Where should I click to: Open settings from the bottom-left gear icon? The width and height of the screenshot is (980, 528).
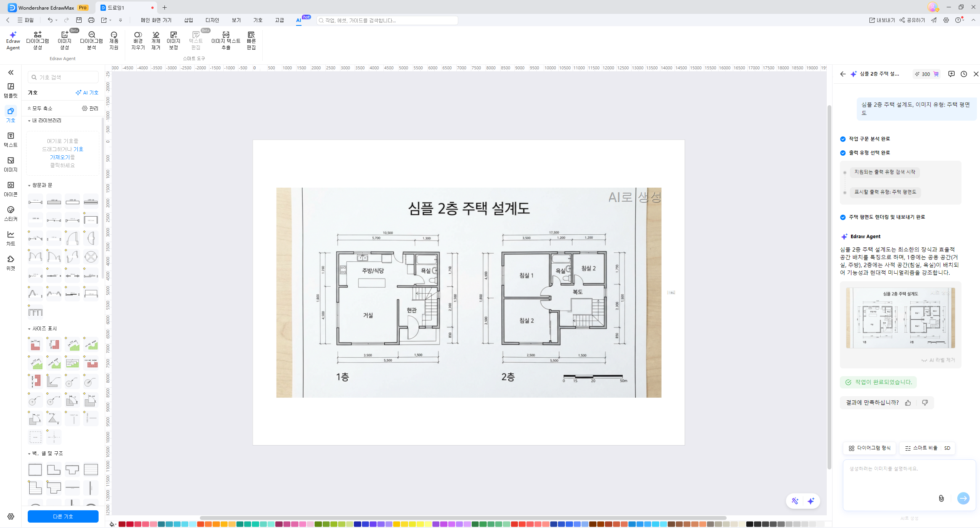(x=10, y=516)
